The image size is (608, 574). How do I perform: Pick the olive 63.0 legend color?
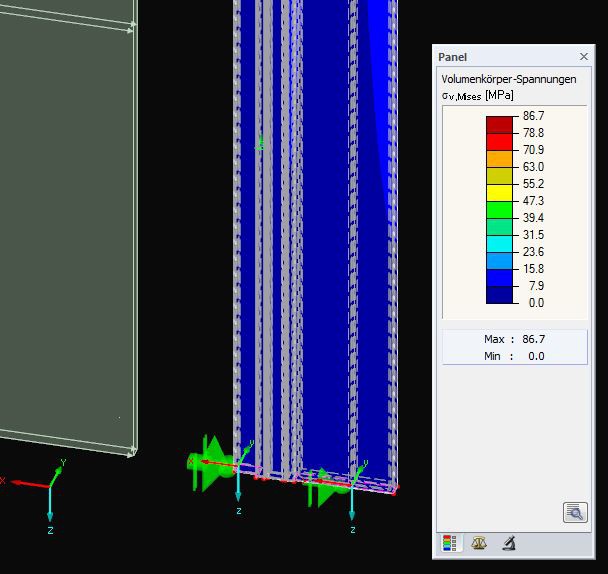point(499,176)
